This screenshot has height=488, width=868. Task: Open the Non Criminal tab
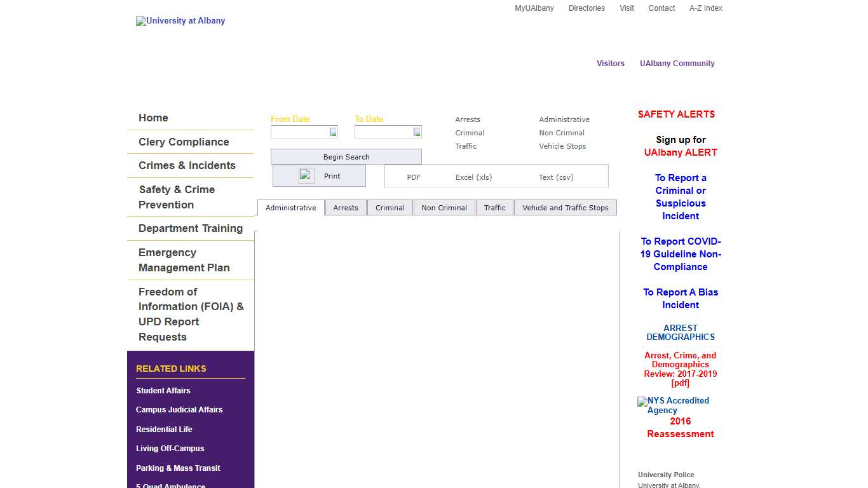(x=444, y=207)
